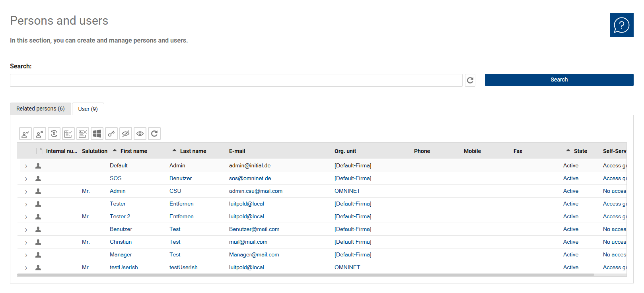The height and width of the screenshot is (293, 644).
Task: Switch to Related persons (6) tab
Action: click(x=41, y=109)
